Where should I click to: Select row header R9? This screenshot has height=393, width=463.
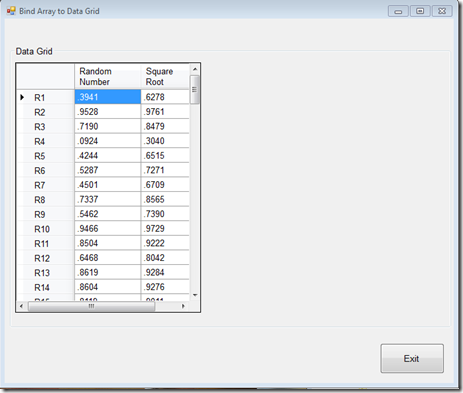tap(45, 214)
